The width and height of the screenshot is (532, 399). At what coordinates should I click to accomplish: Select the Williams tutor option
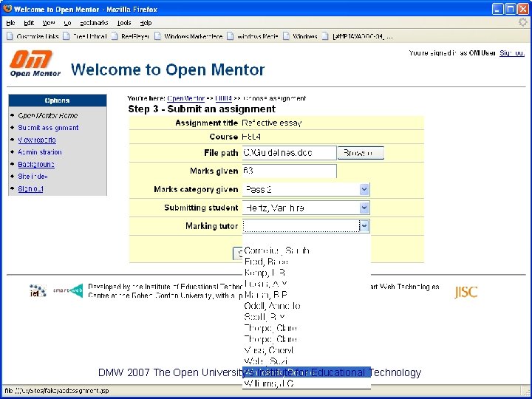[307, 383]
